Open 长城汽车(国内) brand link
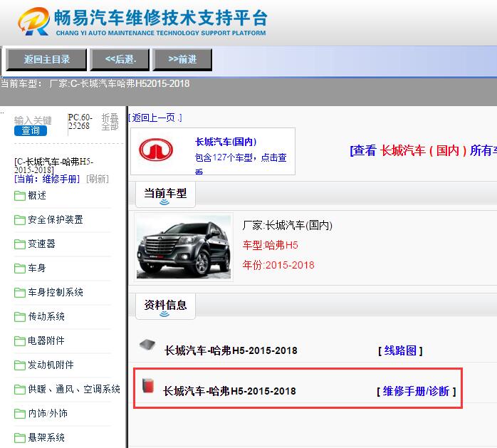 pos(226,142)
